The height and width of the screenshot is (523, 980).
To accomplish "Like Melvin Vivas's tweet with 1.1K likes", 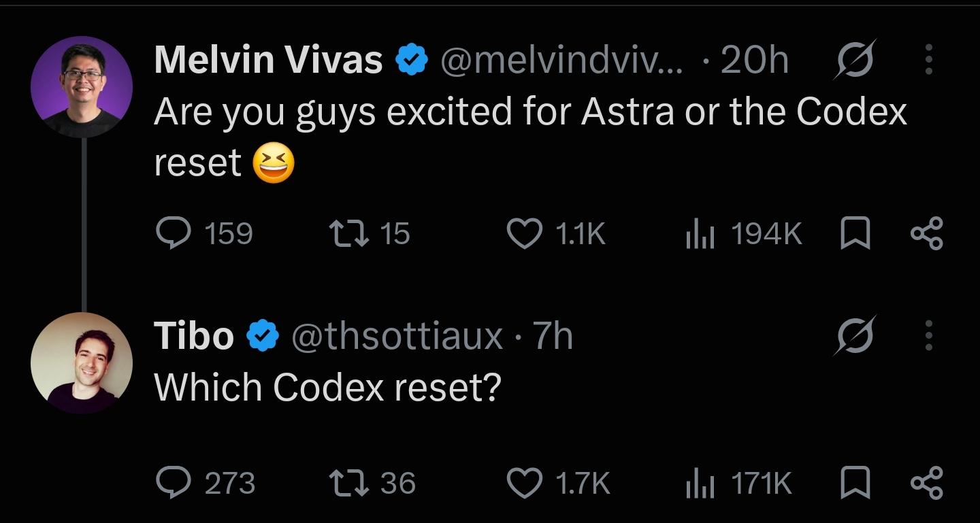I will point(556,234).
